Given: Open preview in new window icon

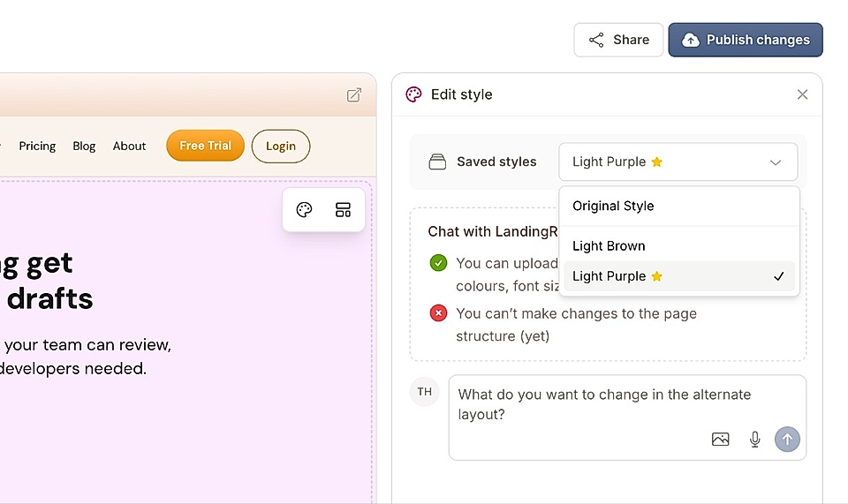Looking at the screenshot, I should tap(353, 95).
